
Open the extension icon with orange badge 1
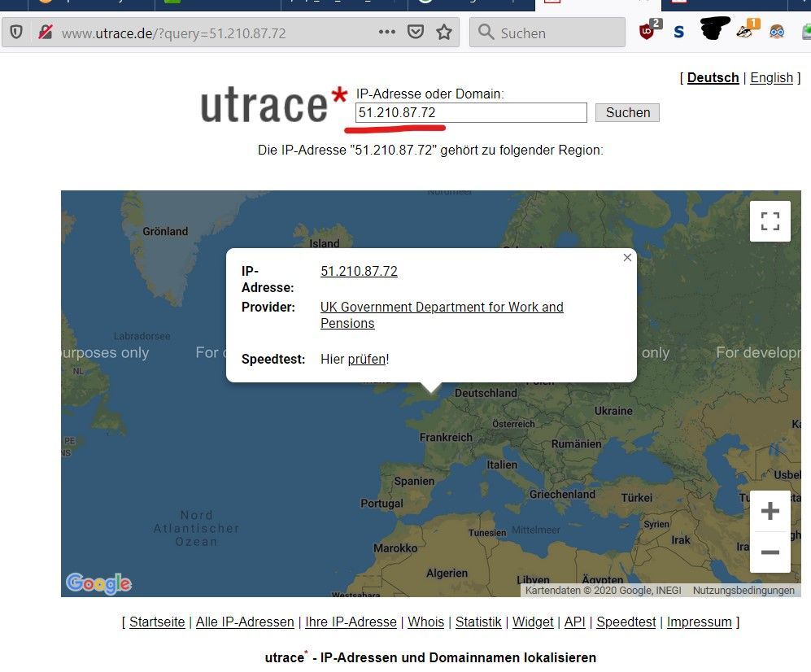[x=747, y=30]
